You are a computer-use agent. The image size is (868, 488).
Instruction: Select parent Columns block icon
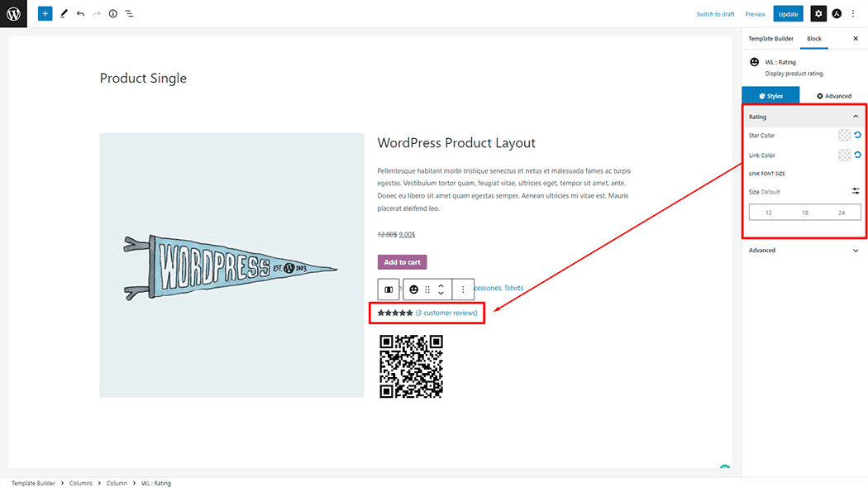389,289
